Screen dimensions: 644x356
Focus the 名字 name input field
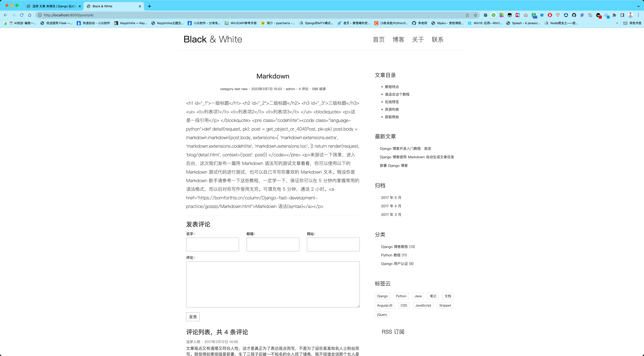(x=212, y=245)
